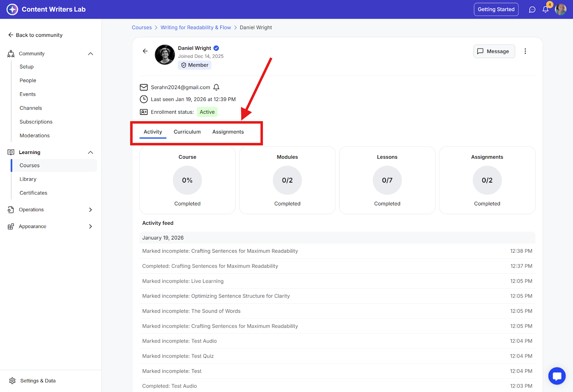
Task: Click the Community section icon in sidebar
Action: (11, 54)
